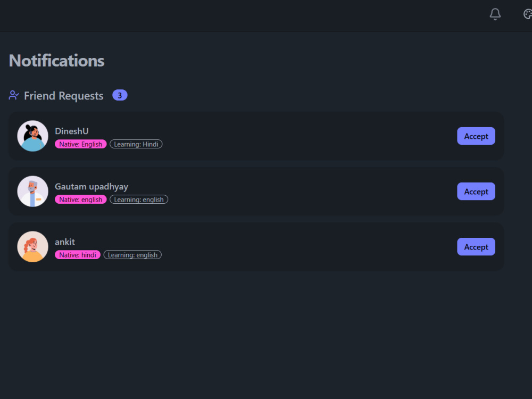Open the theme palette icon
Screen dimensions: 532x399
528,14
